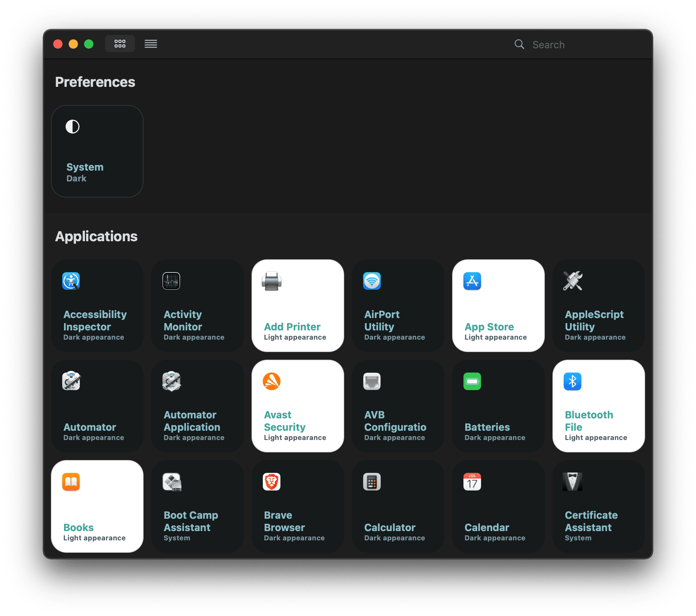The image size is (696, 616).
Task: Toggle the System Dark appearance tile
Action: pyautogui.click(x=97, y=151)
